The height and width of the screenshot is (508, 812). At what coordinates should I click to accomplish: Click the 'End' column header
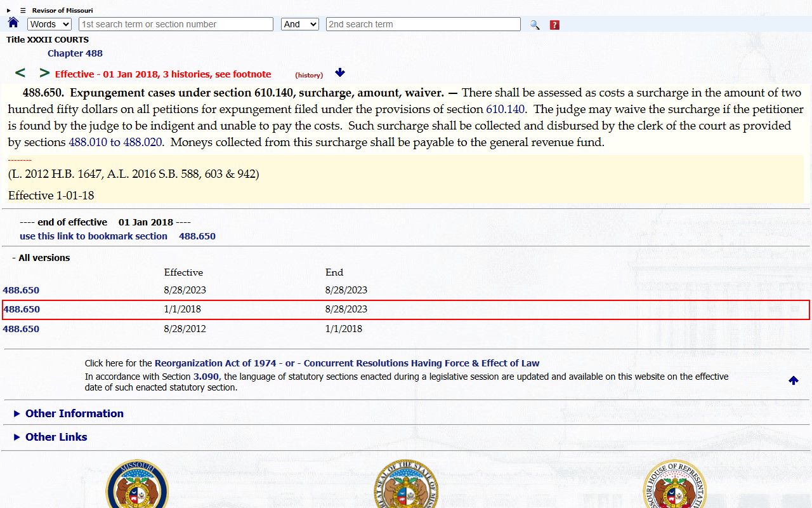click(x=334, y=272)
